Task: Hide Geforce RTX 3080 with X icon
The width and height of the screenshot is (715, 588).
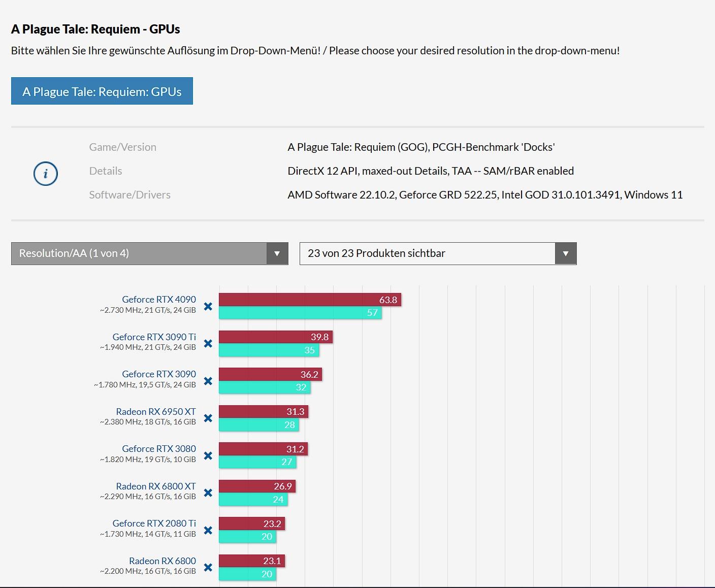Action: (x=208, y=455)
